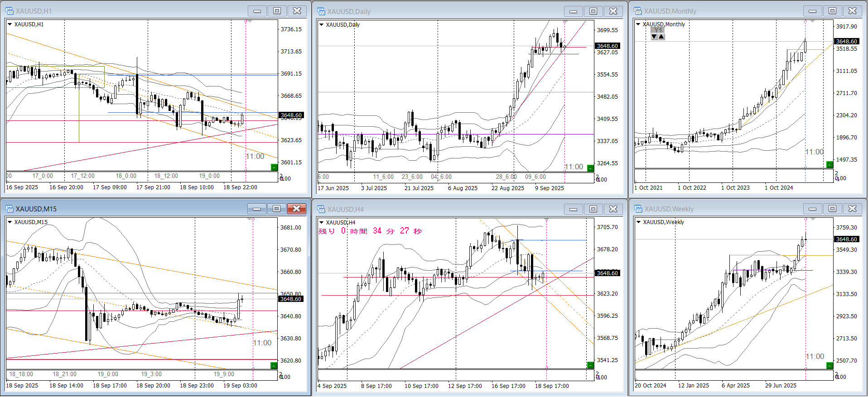Open the XAUUSD,H1 chart dropdown triangle
This screenshot has width=868, height=397.
coord(10,24)
